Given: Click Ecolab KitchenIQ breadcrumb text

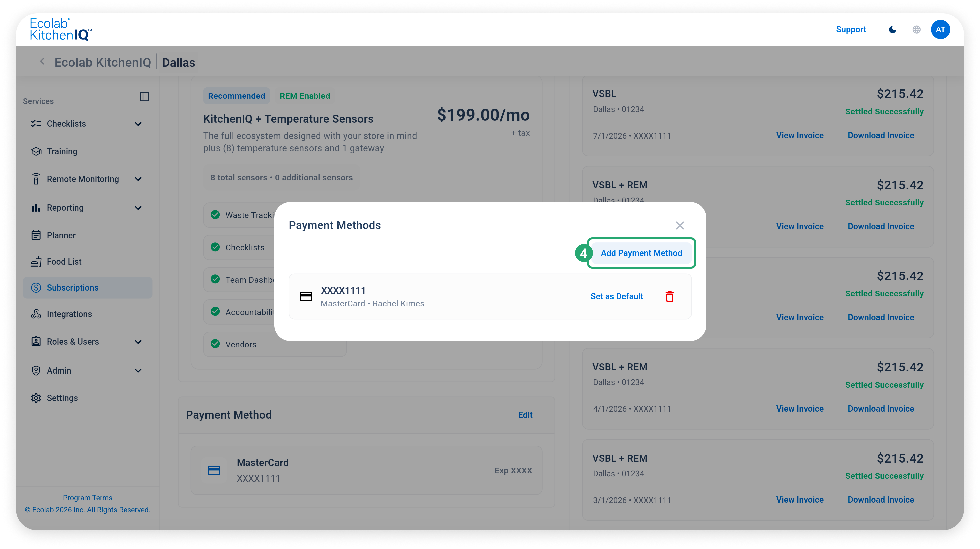Looking at the screenshot, I should tap(103, 62).
